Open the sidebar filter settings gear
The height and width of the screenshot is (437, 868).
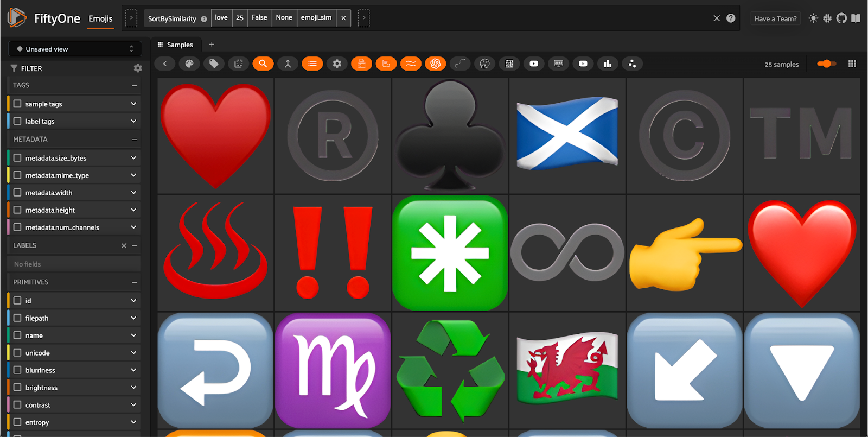138,68
